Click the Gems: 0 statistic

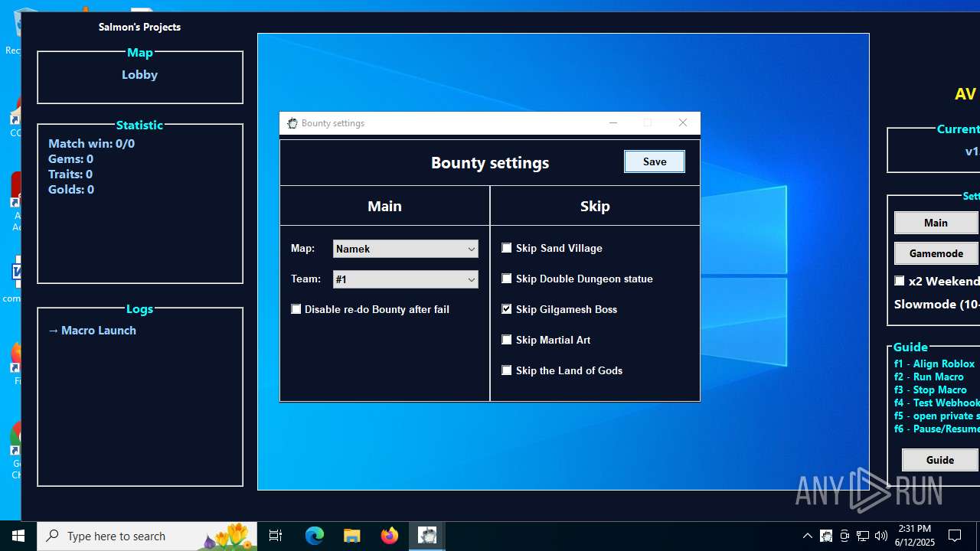(70, 158)
